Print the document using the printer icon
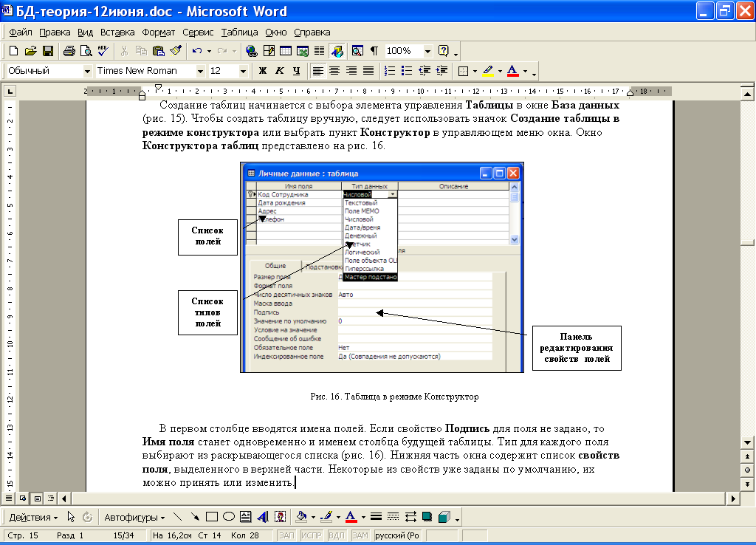The height and width of the screenshot is (545, 756). [x=69, y=51]
